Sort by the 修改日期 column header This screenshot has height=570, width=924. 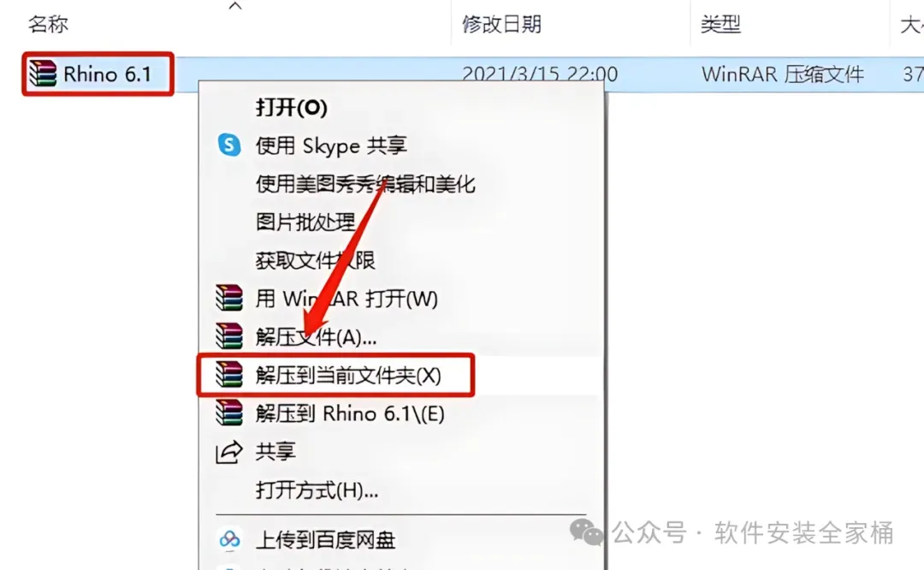(x=501, y=24)
